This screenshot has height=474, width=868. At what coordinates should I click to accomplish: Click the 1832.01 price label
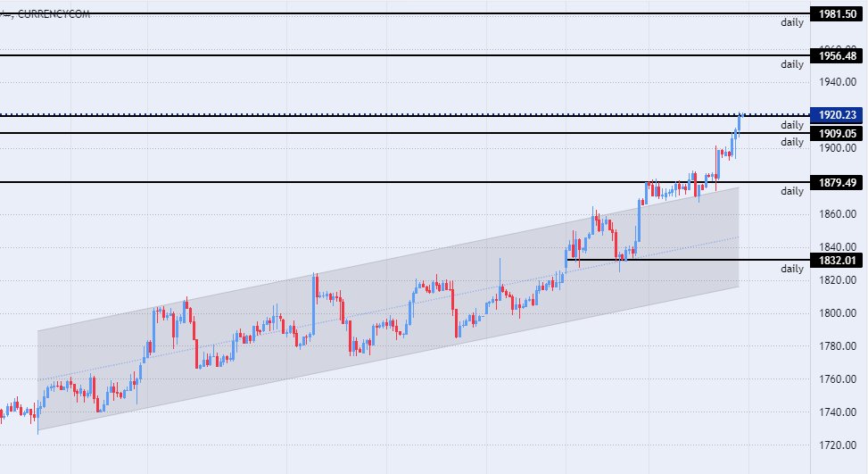tap(838, 260)
